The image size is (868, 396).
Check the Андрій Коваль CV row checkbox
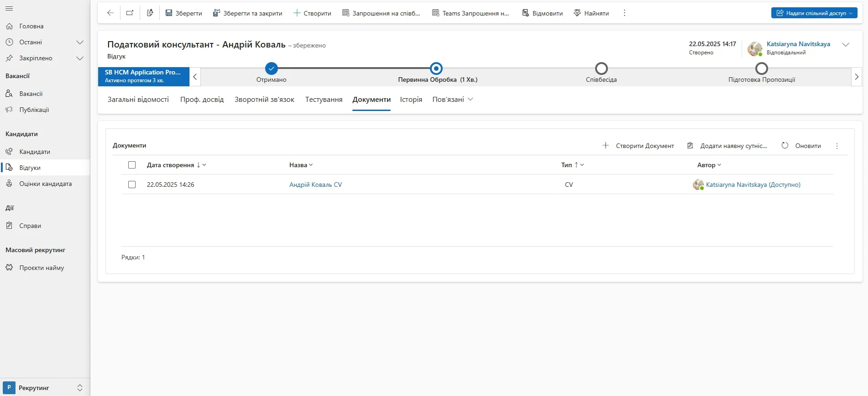coord(132,185)
